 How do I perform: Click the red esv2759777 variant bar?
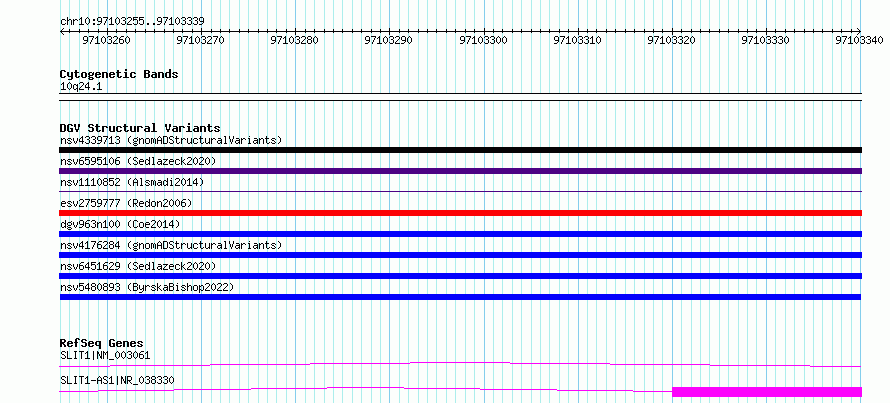click(461, 213)
